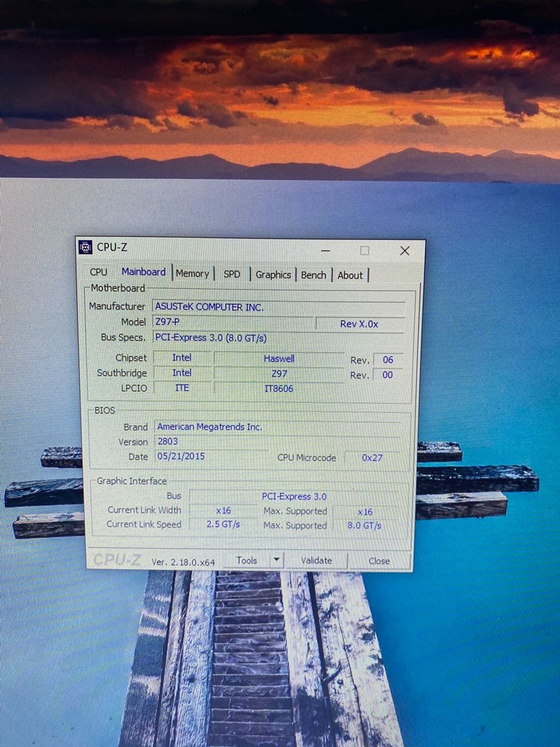This screenshot has width=560, height=747.
Task: Click Max. Supported speed 8.0 GT/s
Action: tap(365, 526)
